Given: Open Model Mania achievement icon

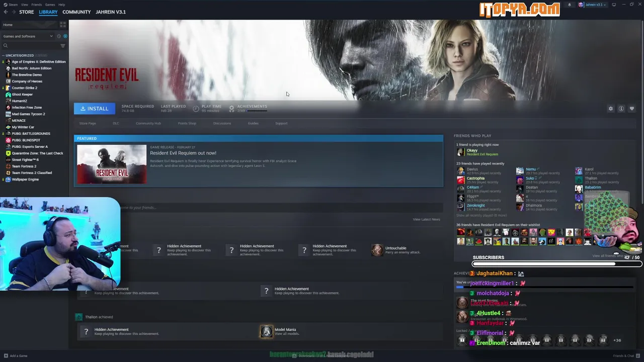Looking at the screenshot, I should click(x=266, y=331).
